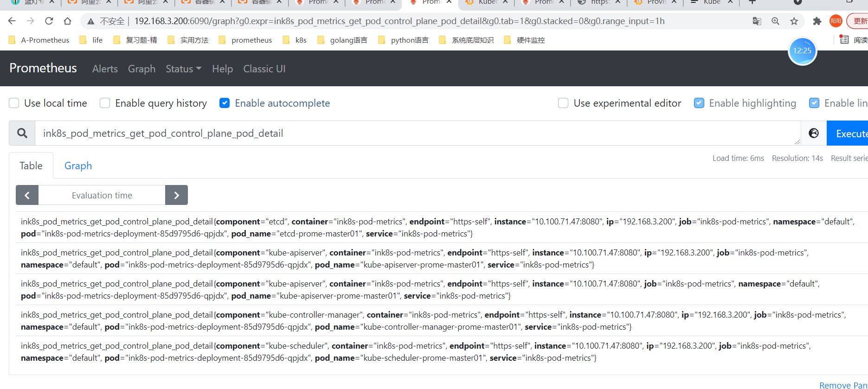
Task: Open the zoom magnifier in address bar
Action: pyautogui.click(x=775, y=21)
